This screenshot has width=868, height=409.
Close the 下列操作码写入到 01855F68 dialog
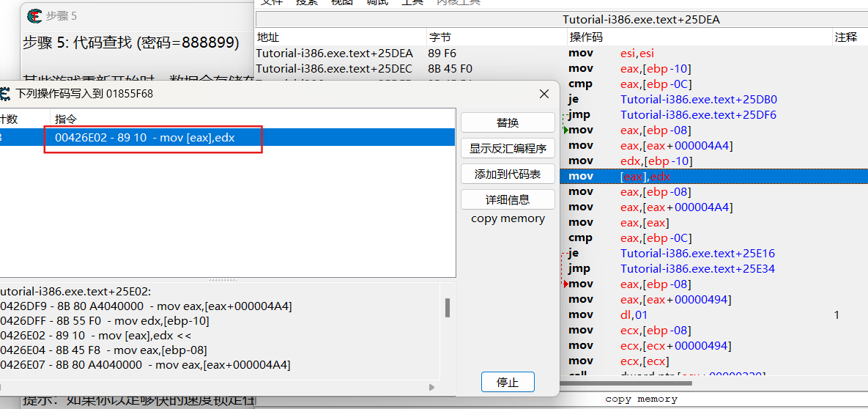[544, 94]
